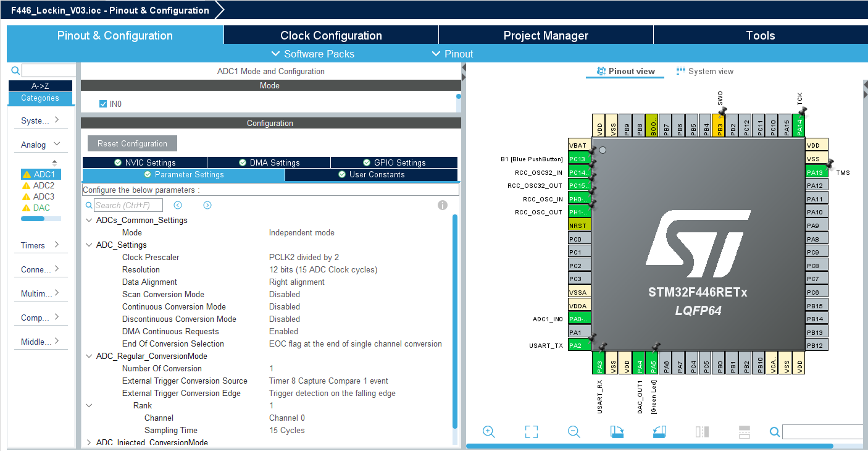Click the zoom in magnifier icon
The height and width of the screenshot is (451, 868).
pyautogui.click(x=489, y=432)
